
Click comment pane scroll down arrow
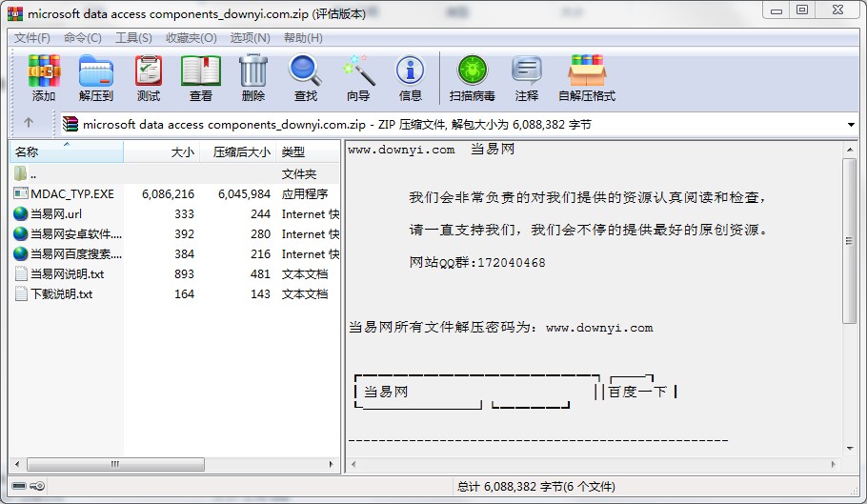850,449
